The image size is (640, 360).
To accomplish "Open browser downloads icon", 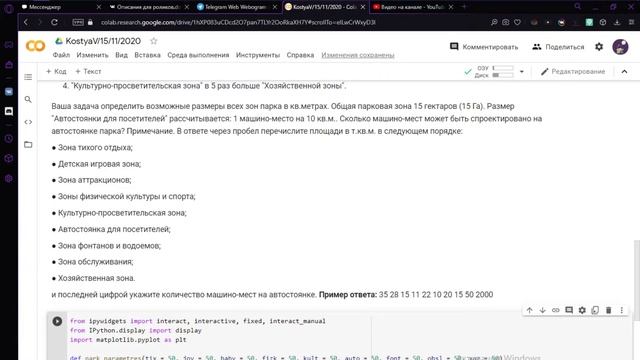I will click(x=617, y=22).
